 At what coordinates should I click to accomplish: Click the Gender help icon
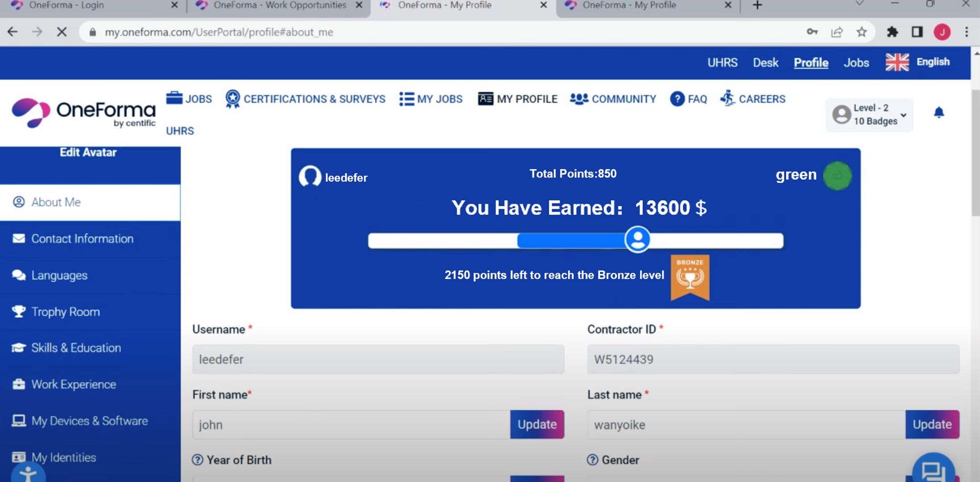592,460
